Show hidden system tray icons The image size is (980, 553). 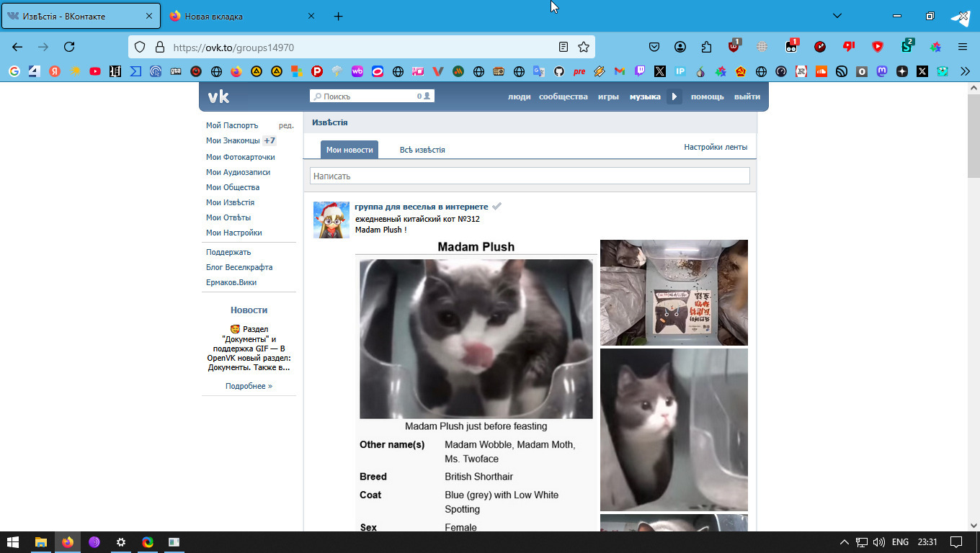(x=845, y=542)
